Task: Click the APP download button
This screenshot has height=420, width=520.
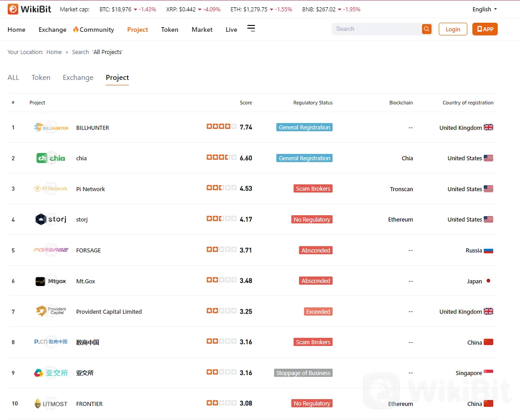Action: [x=485, y=29]
